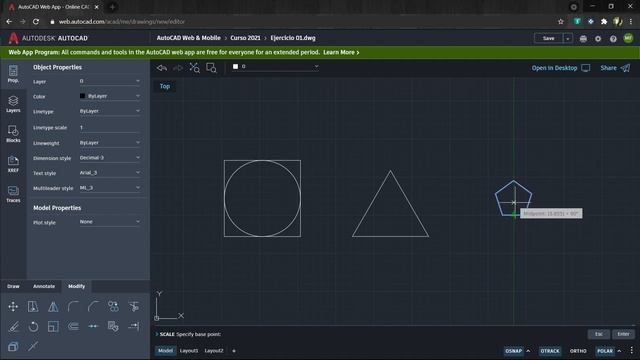Expand the OSNAP settings caret
Screen dimensions: 640x360
[x=528, y=351]
